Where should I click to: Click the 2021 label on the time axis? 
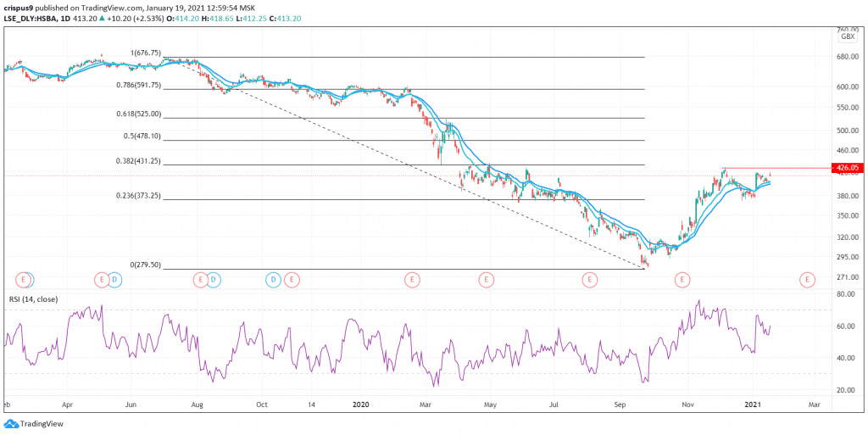753,405
